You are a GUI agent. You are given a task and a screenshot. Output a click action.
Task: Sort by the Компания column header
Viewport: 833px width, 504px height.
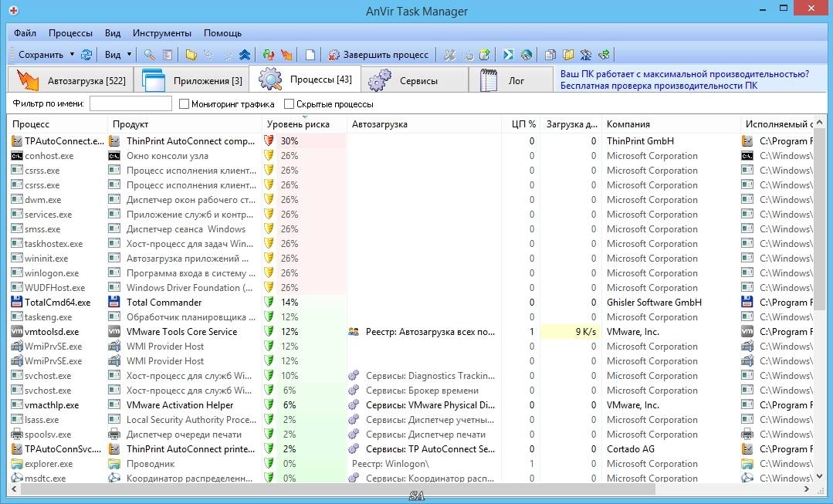671,123
